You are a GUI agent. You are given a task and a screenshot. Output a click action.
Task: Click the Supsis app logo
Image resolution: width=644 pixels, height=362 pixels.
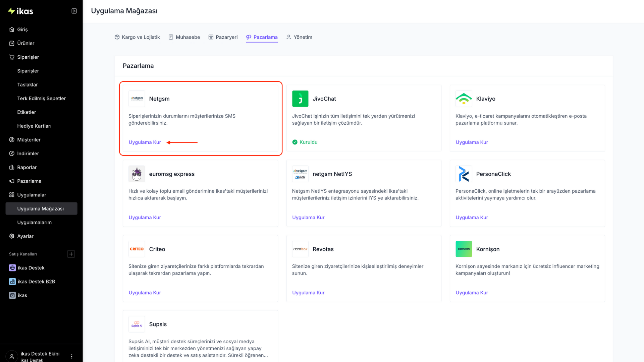point(137,324)
